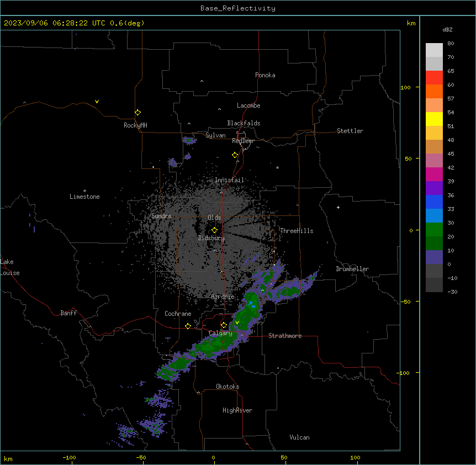Click the purple echo patch below Sylvan
This screenshot has width=476, height=465.
click(x=189, y=140)
